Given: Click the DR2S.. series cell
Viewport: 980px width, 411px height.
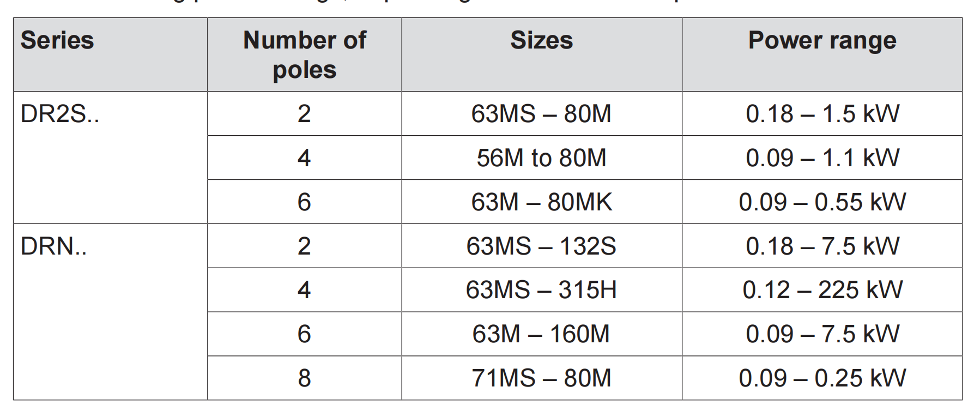Looking at the screenshot, I should [x=60, y=114].
